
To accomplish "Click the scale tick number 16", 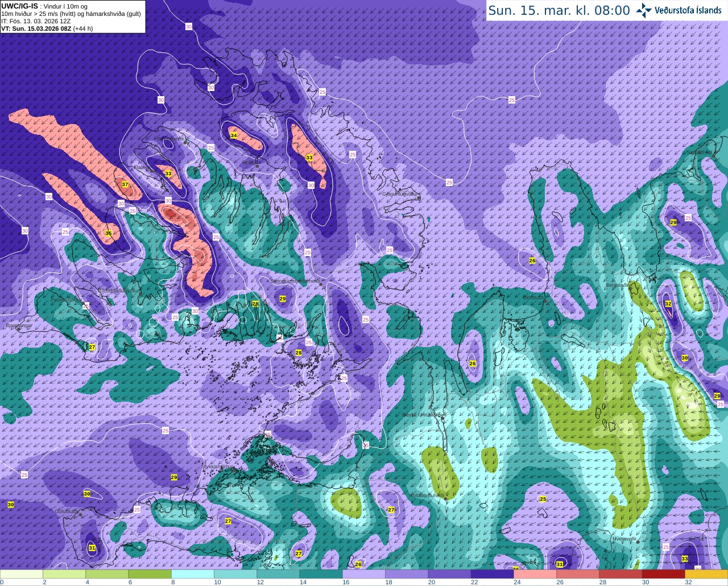I will pos(346,582).
